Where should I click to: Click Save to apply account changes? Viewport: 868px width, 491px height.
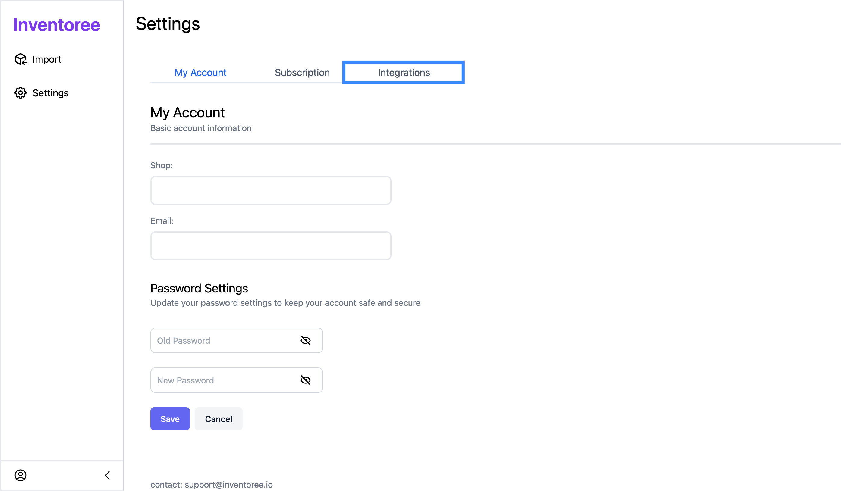170,419
